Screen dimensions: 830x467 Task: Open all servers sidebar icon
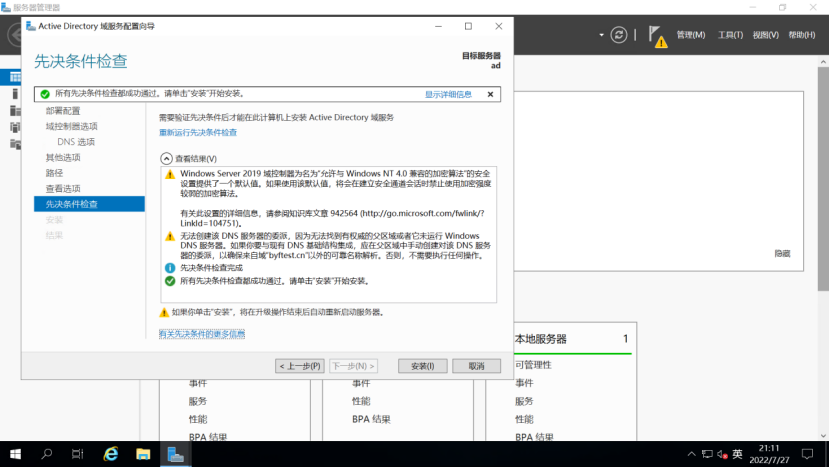pos(15,111)
